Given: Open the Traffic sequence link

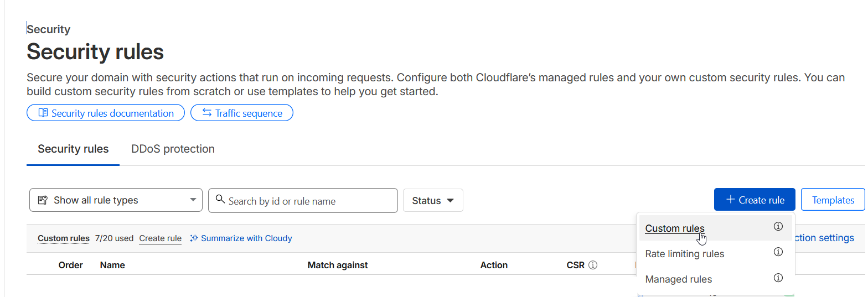Looking at the screenshot, I should [x=242, y=113].
